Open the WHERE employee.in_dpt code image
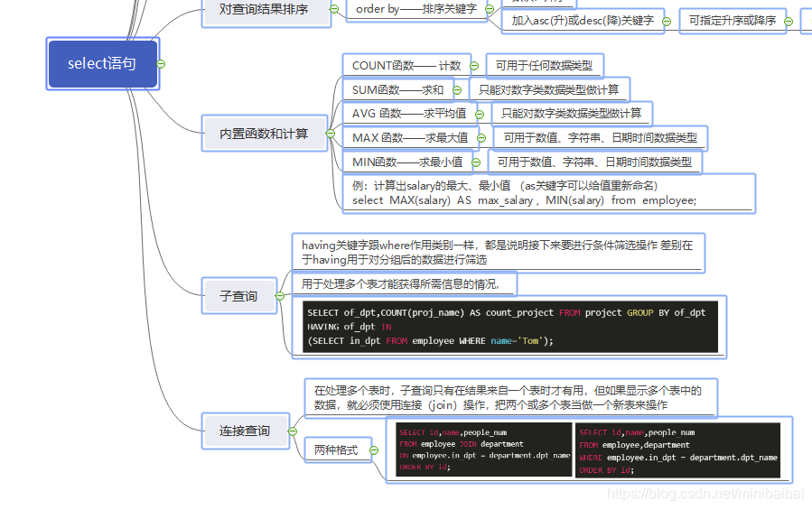This screenshot has height=510, width=812. coord(678,450)
